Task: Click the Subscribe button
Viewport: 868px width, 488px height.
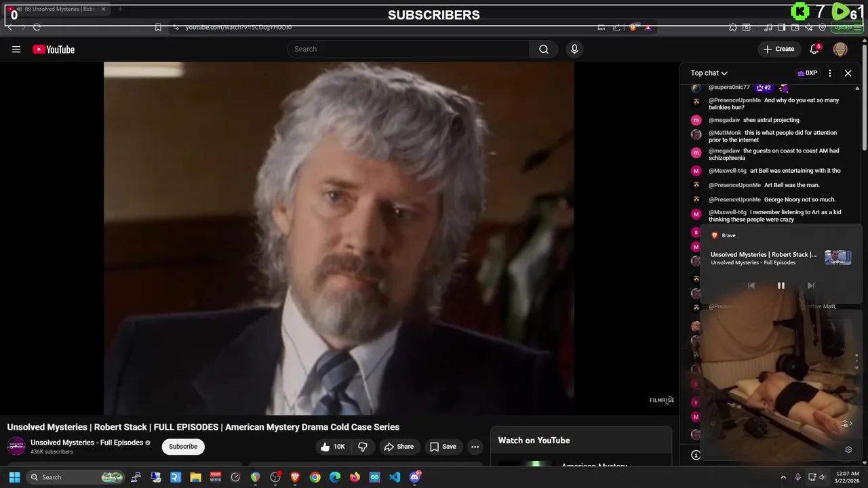Action: pyautogui.click(x=183, y=447)
